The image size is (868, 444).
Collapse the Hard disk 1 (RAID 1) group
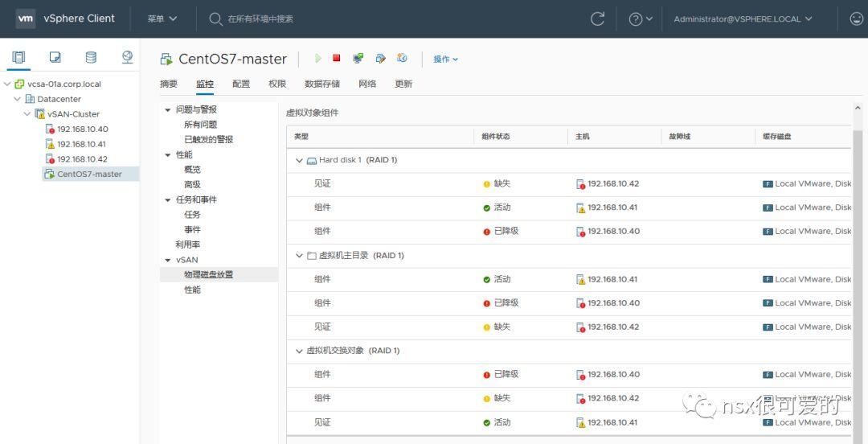300,160
